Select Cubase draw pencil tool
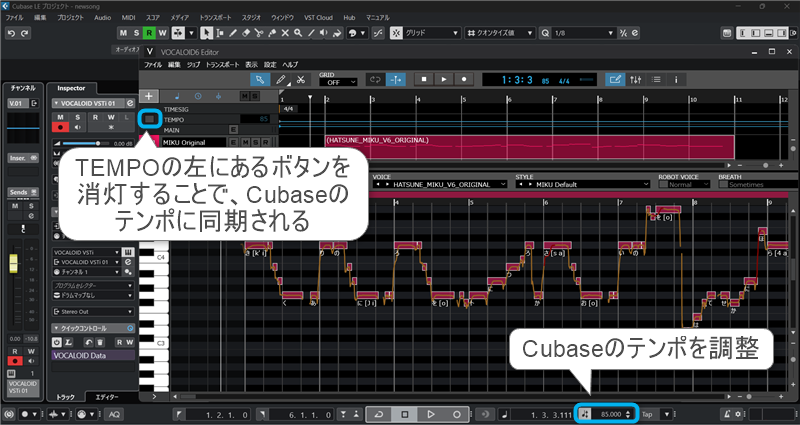This screenshot has width=800, height=425. [x=233, y=33]
